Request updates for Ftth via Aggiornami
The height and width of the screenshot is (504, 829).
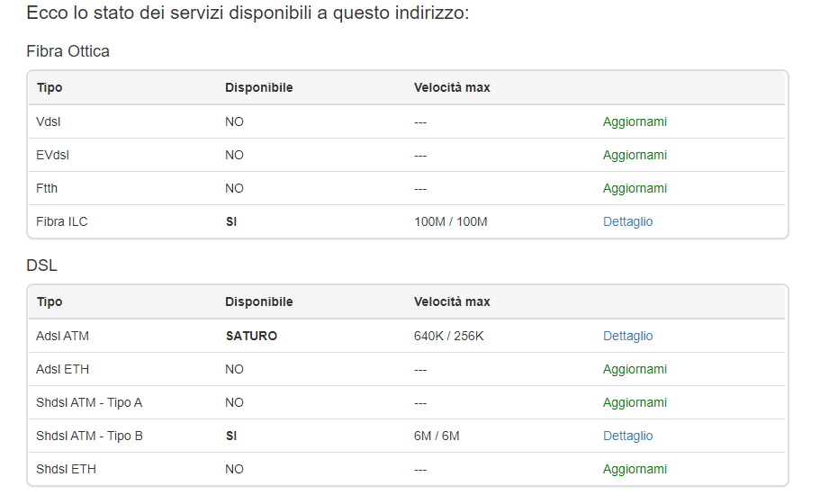click(x=635, y=188)
